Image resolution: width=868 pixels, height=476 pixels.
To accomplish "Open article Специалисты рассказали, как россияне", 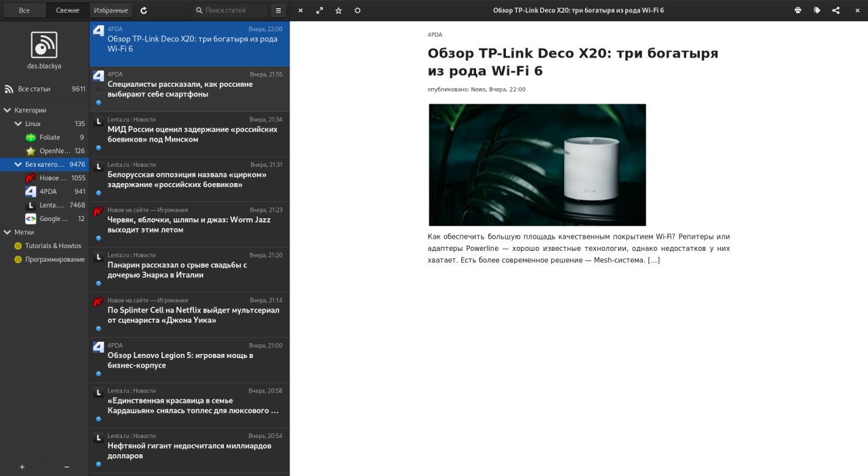I will (x=189, y=89).
